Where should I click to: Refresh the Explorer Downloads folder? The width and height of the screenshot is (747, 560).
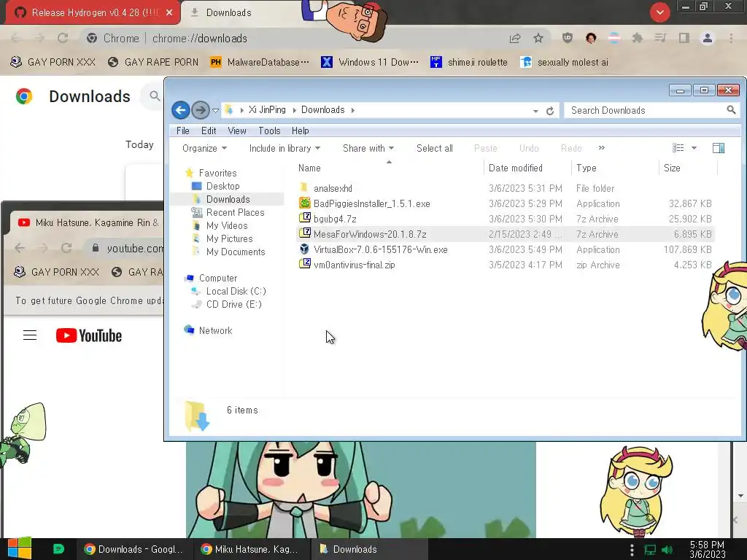pyautogui.click(x=550, y=111)
